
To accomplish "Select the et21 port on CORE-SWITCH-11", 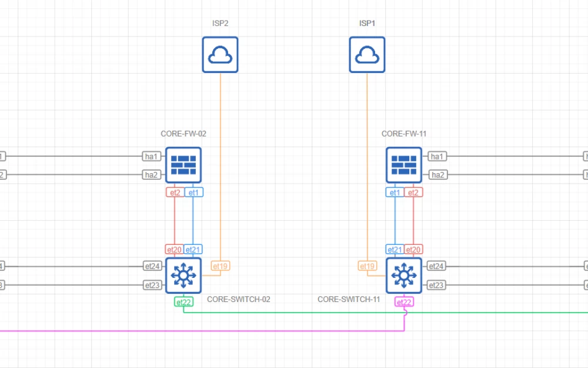I will [x=394, y=249].
